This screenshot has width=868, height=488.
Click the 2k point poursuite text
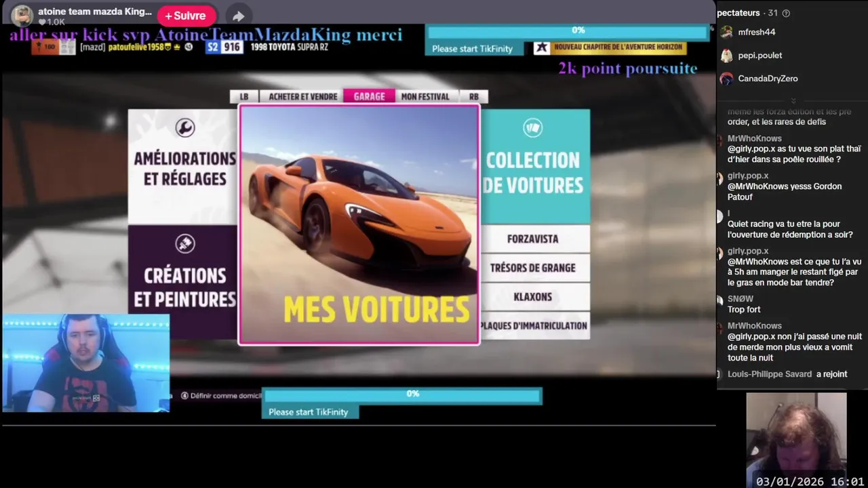[x=628, y=68]
